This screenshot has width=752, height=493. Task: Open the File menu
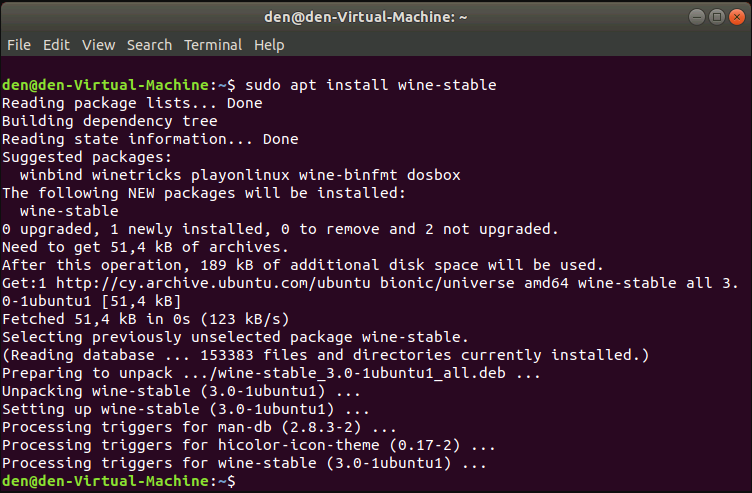pyautogui.click(x=19, y=45)
